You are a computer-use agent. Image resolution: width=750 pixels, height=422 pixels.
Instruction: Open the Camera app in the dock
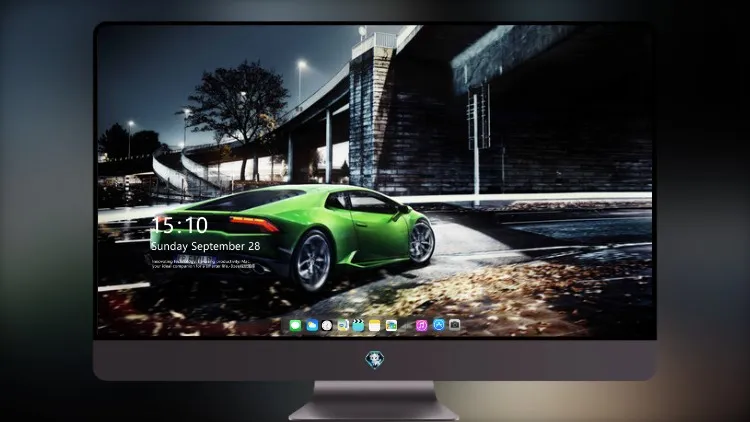(454, 325)
